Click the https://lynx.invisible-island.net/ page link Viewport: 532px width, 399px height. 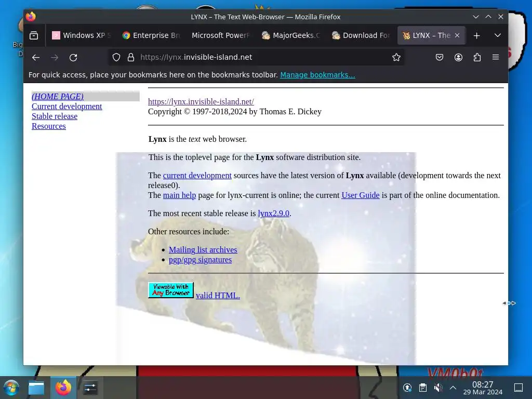click(201, 101)
